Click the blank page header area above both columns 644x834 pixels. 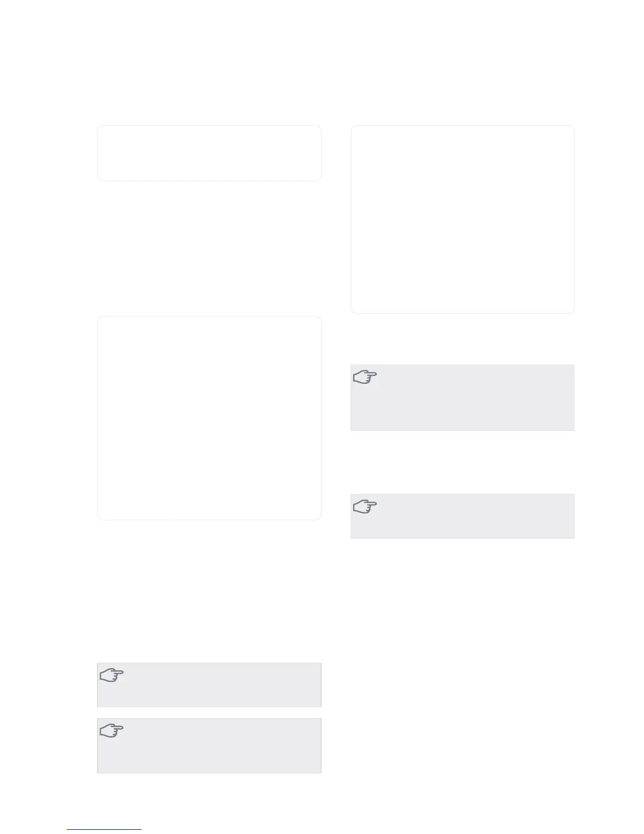pos(322,63)
